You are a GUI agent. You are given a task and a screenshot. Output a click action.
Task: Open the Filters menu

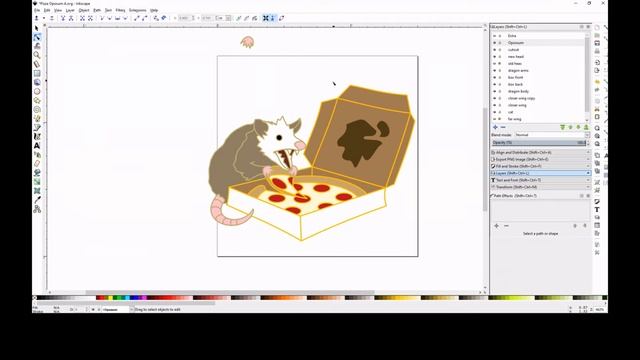point(120,10)
